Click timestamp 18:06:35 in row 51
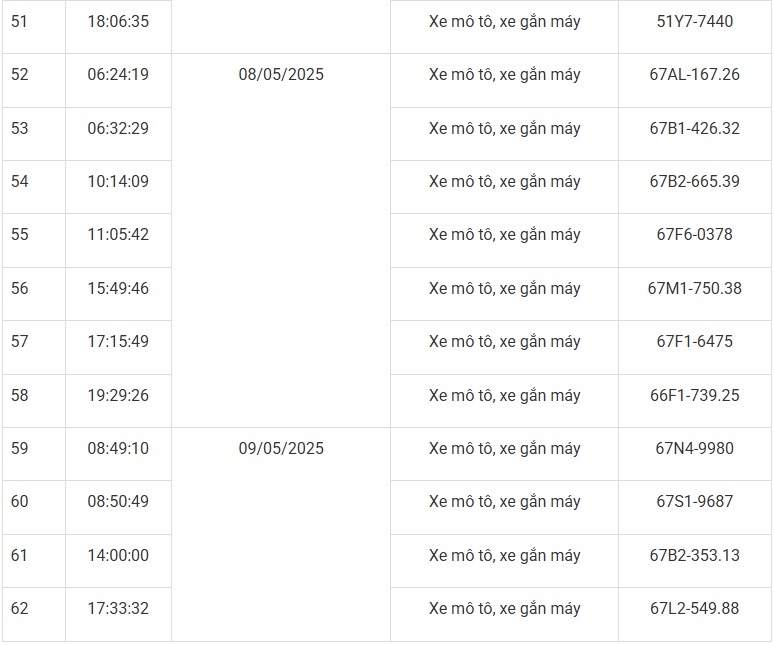The height and width of the screenshot is (645, 774). tap(118, 21)
